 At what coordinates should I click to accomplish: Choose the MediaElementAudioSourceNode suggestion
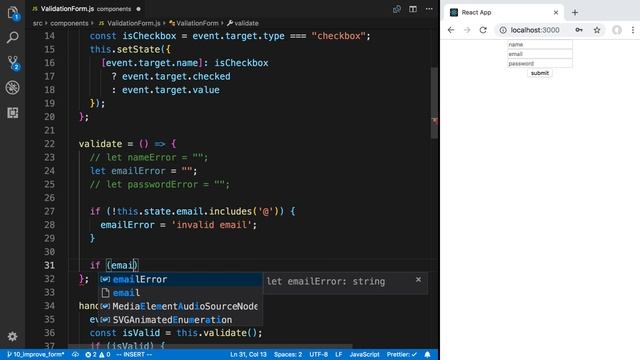180,307
